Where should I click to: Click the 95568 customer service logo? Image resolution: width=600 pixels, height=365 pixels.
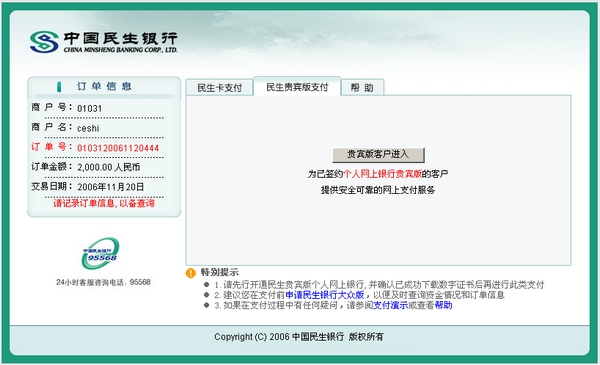[100, 253]
